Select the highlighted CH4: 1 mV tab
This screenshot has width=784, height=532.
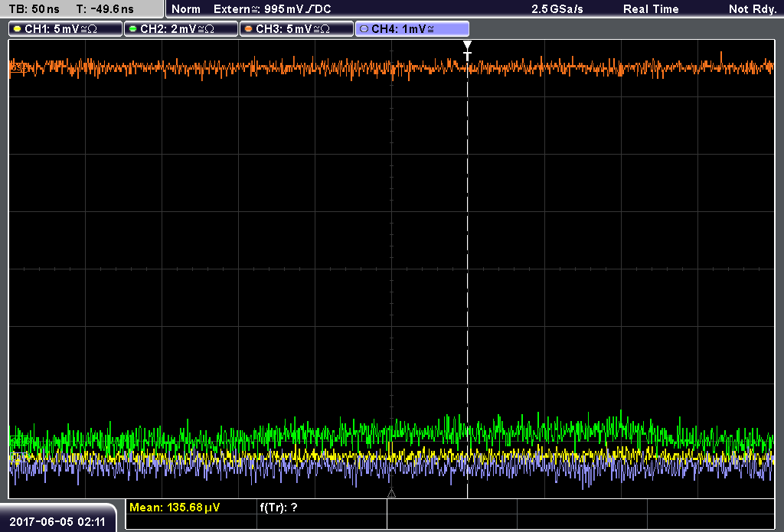tap(412, 29)
